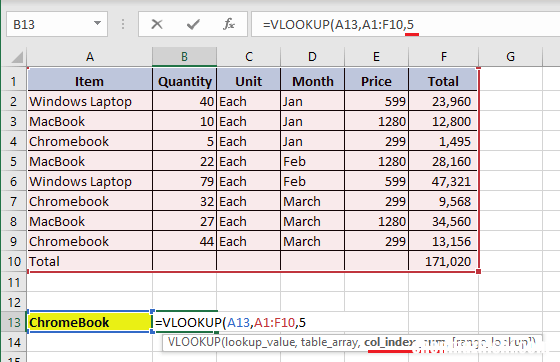This screenshot has width=560, height=362.
Task: Cancel formula entry with the X icon
Action: pos(157,24)
